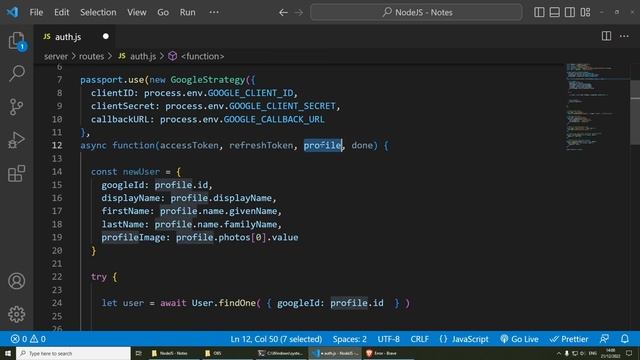Click GOOGLE_CLIENT_SECRET on line 9
The height and width of the screenshot is (360, 640).
[282, 106]
